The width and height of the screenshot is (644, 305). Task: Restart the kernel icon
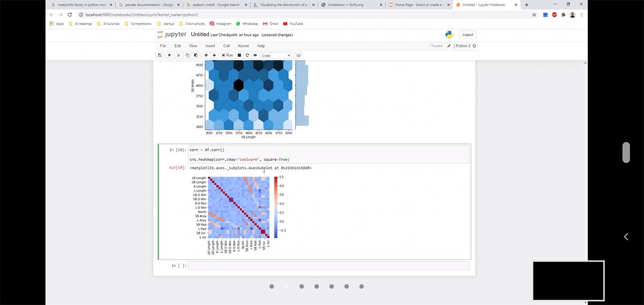(247, 55)
